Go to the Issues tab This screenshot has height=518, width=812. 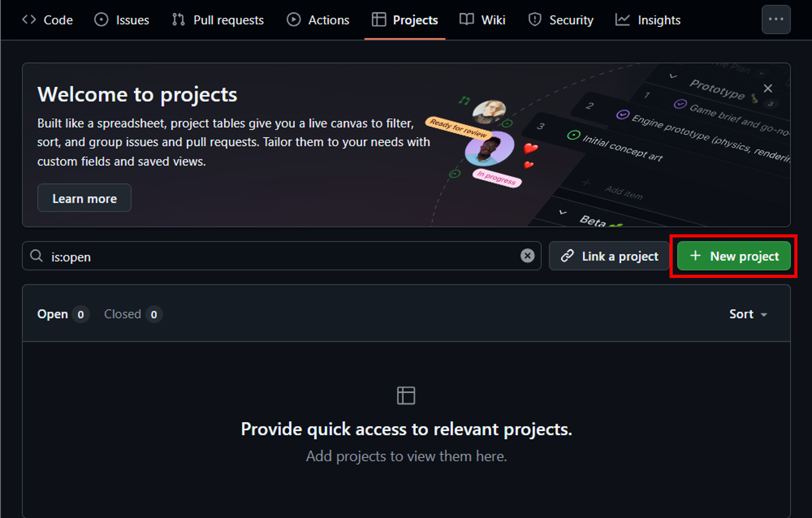tap(122, 20)
